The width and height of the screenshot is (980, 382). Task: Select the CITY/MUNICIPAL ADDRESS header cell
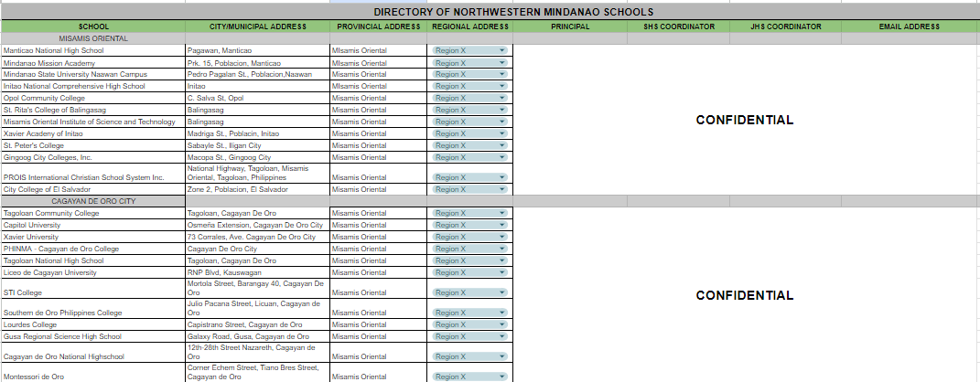pos(257,27)
